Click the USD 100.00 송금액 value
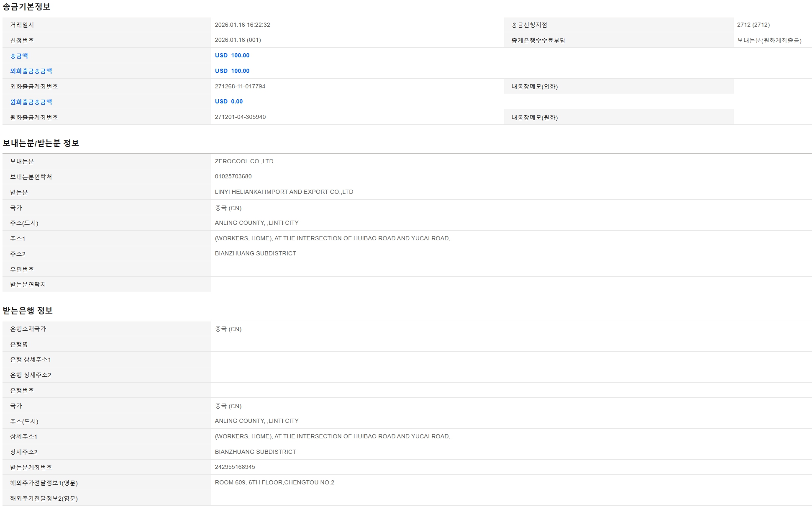The width and height of the screenshot is (812, 507). coord(232,55)
